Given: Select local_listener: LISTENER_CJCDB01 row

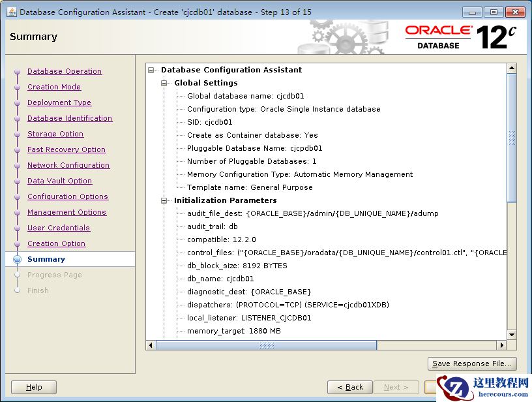Looking at the screenshot, I should 249,318.
